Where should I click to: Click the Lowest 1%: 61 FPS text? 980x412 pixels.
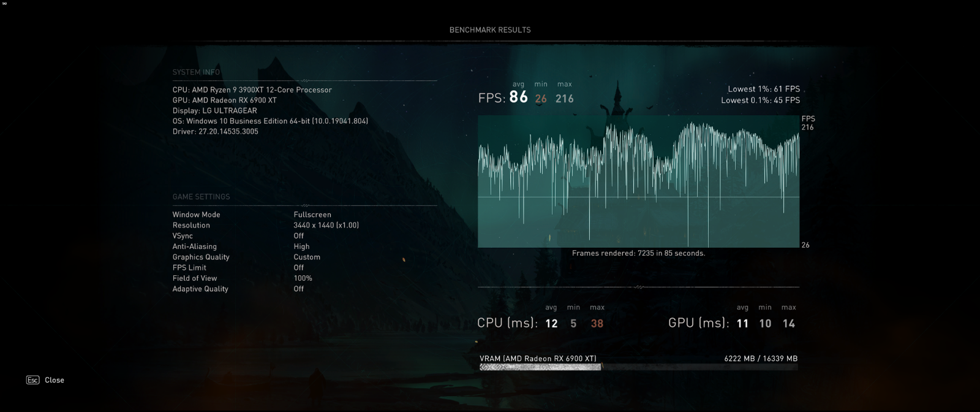(x=764, y=90)
